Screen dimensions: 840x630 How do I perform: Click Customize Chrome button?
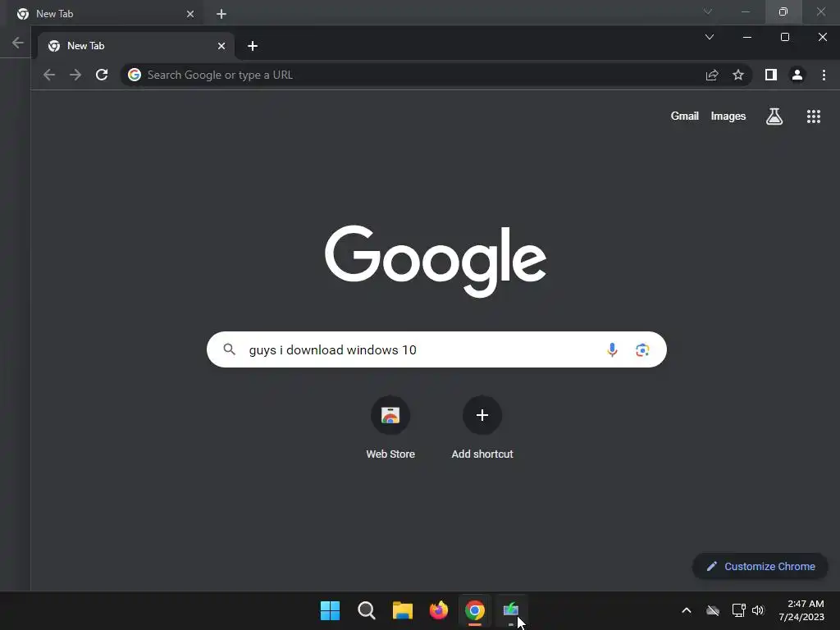click(760, 566)
